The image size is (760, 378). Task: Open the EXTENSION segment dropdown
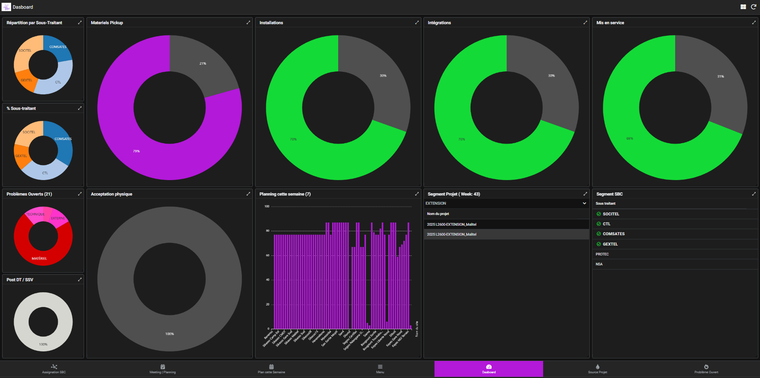pyautogui.click(x=507, y=204)
